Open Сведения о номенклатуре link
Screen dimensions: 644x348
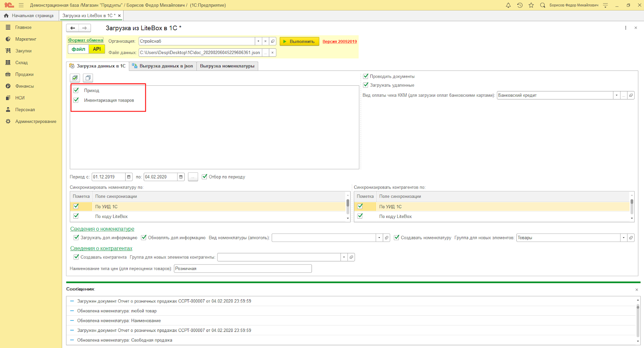[102, 229]
